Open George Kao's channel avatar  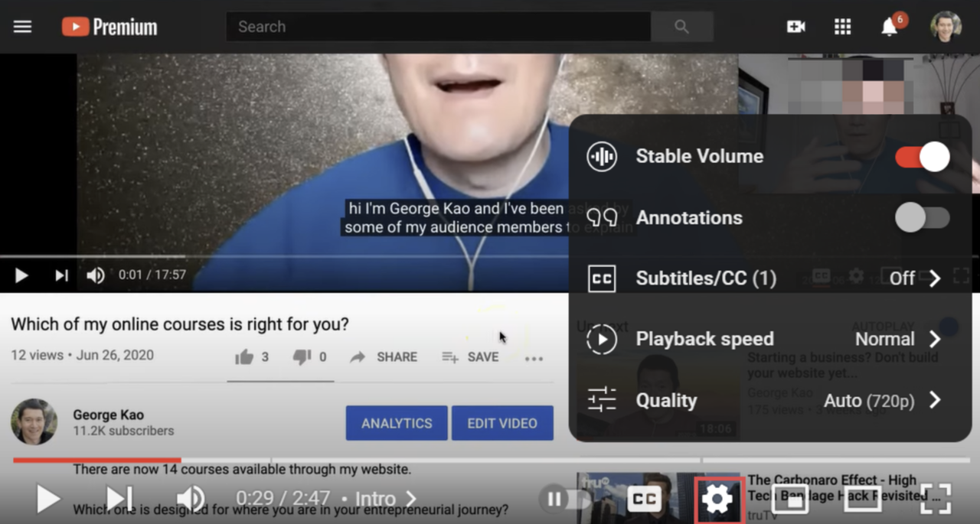[x=34, y=422]
